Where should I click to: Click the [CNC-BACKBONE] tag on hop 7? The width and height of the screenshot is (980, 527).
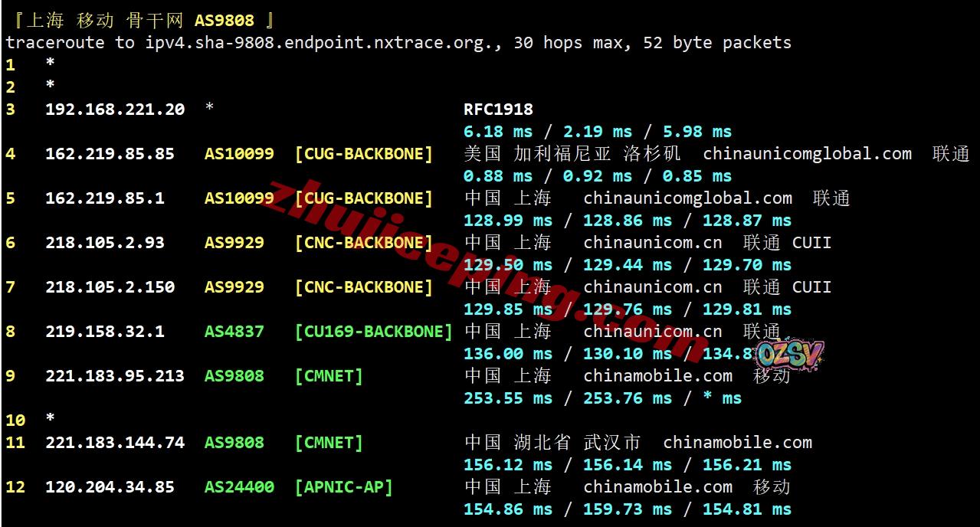(363, 287)
